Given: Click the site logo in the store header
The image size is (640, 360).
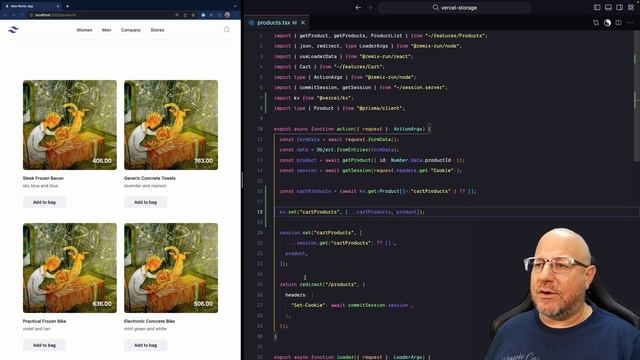Looking at the screenshot, I should [13, 30].
